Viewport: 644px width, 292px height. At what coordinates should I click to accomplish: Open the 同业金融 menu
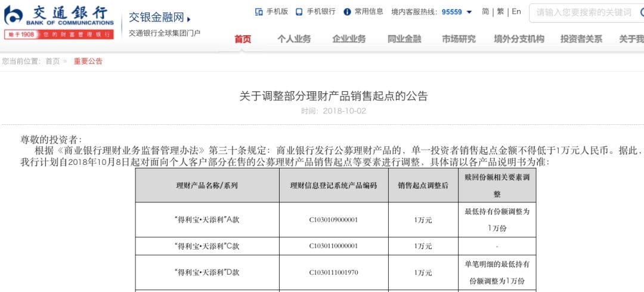pyautogui.click(x=404, y=39)
